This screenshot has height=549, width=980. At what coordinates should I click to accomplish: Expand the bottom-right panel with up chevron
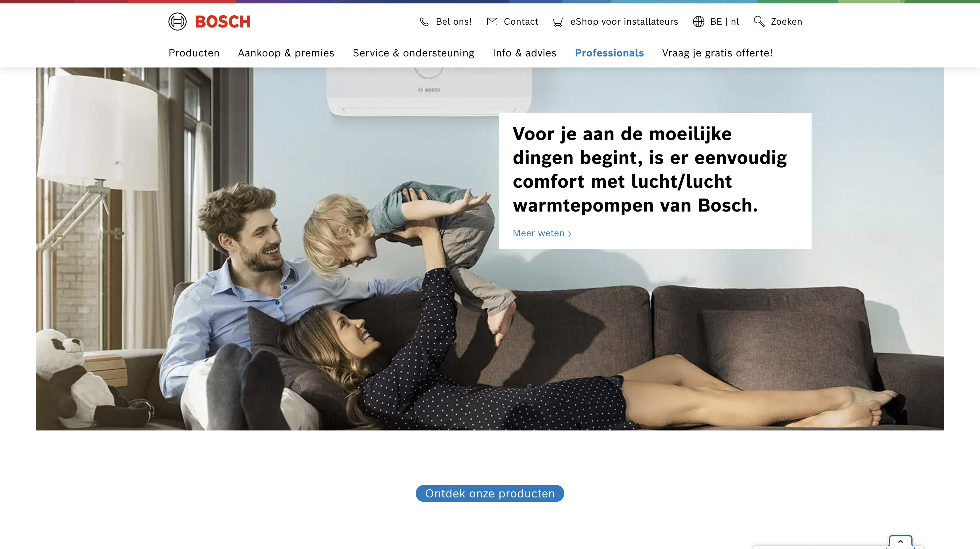tap(901, 541)
